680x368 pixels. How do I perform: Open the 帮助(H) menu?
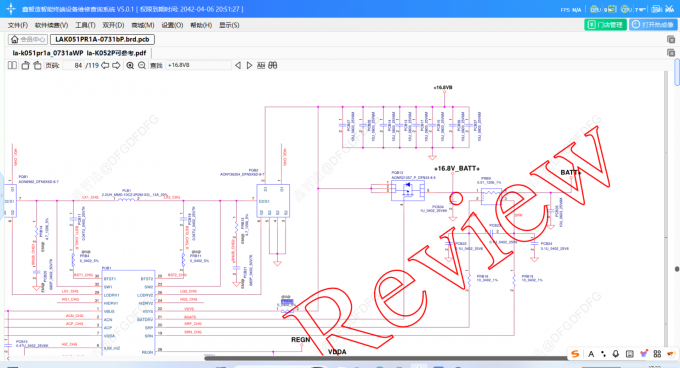pos(201,25)
